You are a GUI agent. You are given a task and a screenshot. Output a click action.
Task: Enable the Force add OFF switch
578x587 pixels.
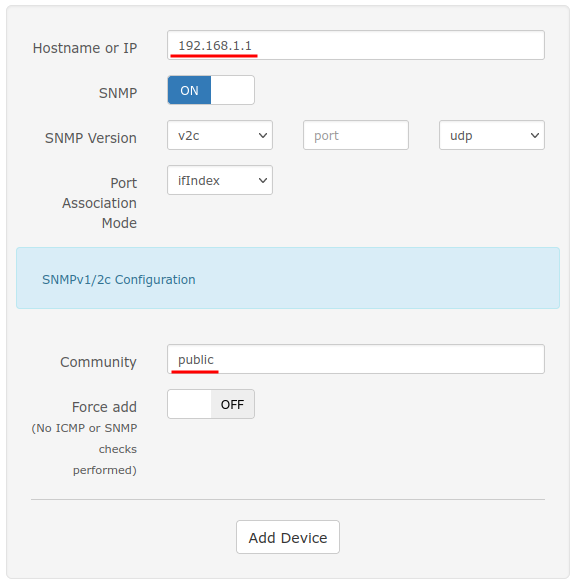click(x=211, y=404)
